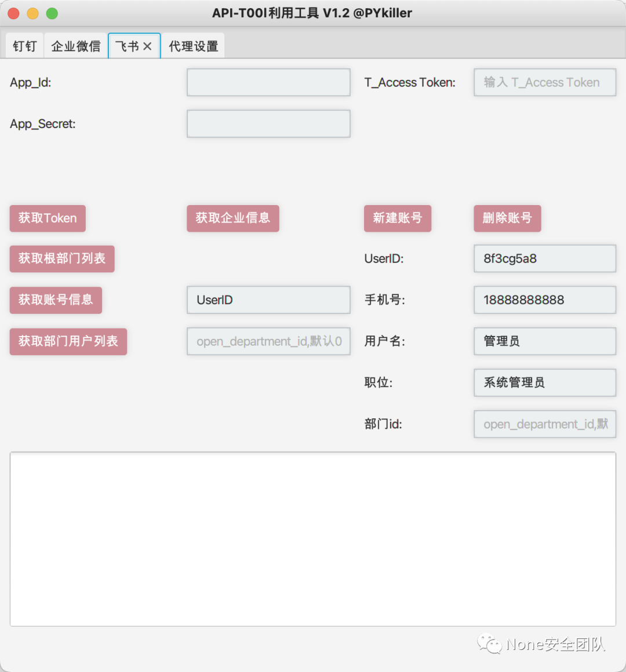This screenshot has height=672, width=626.
Task: Click the 获取账号信息 button
Action: coord(56,300)
